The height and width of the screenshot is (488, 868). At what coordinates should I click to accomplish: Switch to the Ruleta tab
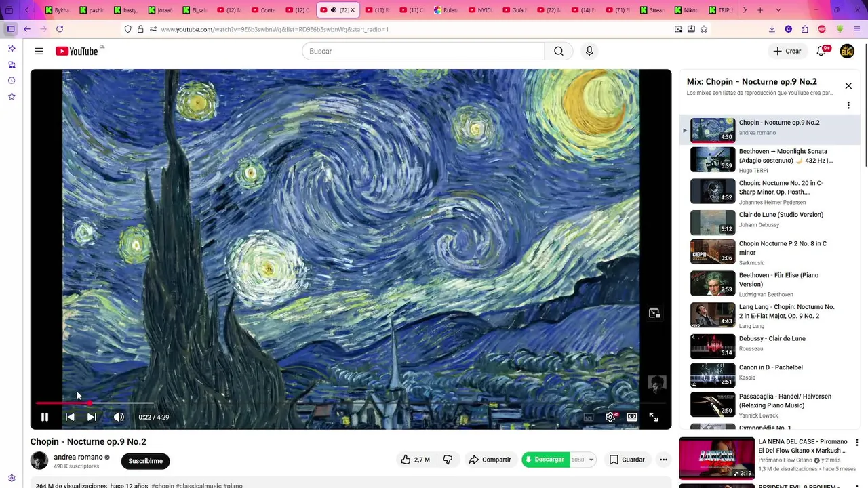[446, 10]
